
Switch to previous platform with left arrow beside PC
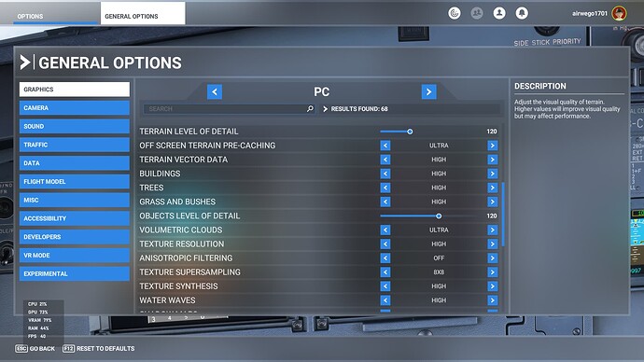[215, 91]
